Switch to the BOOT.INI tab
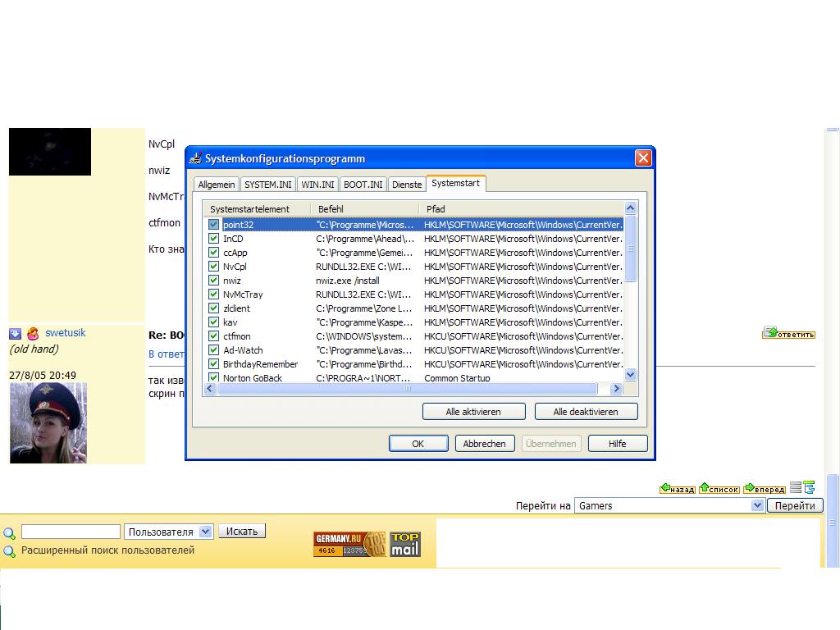 pos(363,185)
